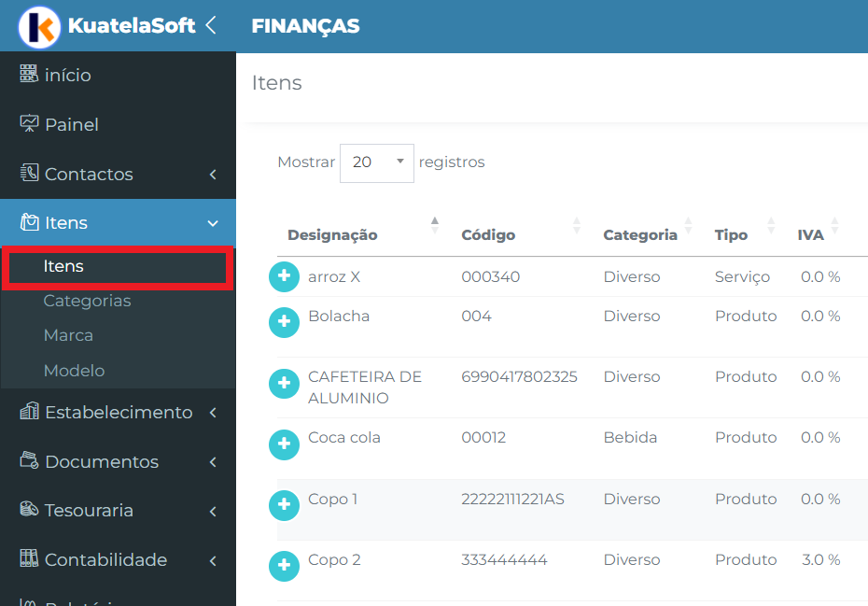Expand row details for Copo 1
The height and width of the screenshot is (606, 868).
pos(284,505)
